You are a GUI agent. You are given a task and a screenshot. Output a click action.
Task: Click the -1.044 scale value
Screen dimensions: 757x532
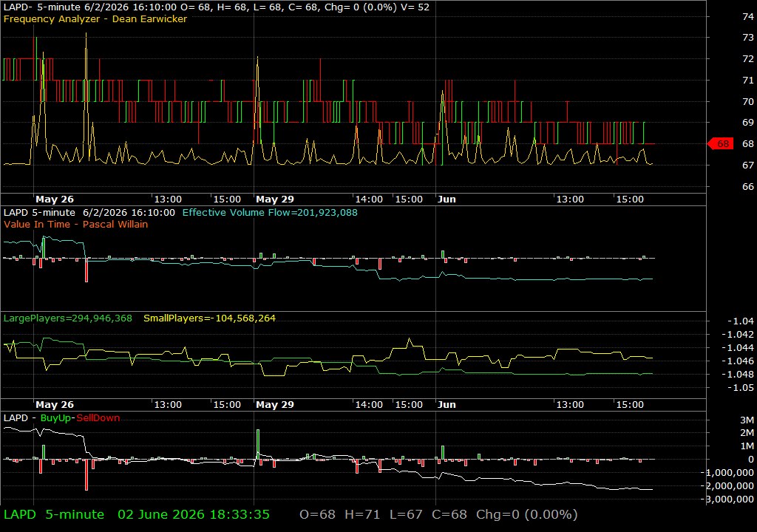(x=737, y=347)
